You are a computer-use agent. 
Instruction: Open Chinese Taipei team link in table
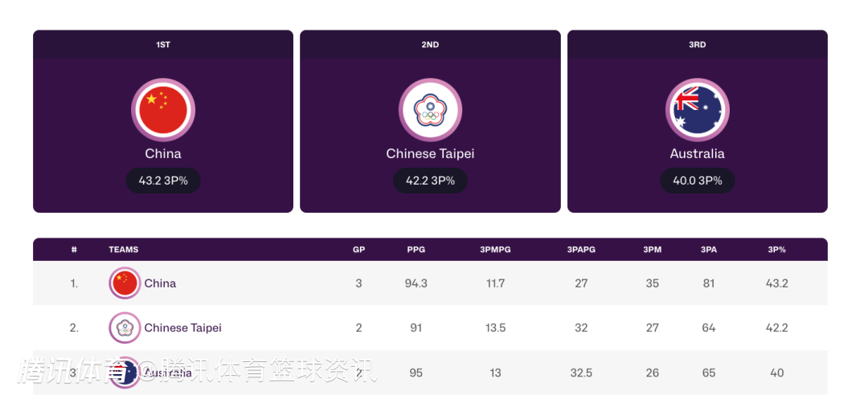click(182, 328)
